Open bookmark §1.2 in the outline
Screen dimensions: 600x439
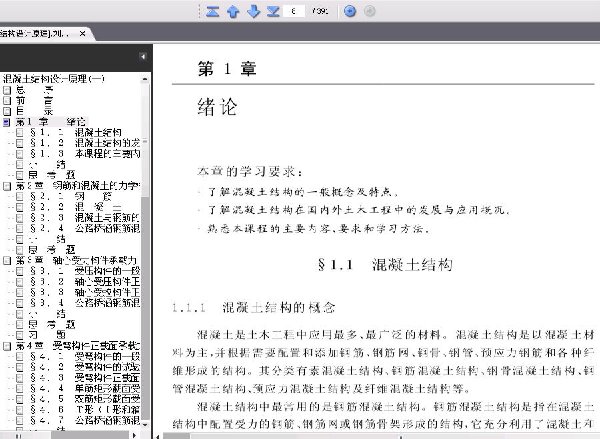pos(85,143)
